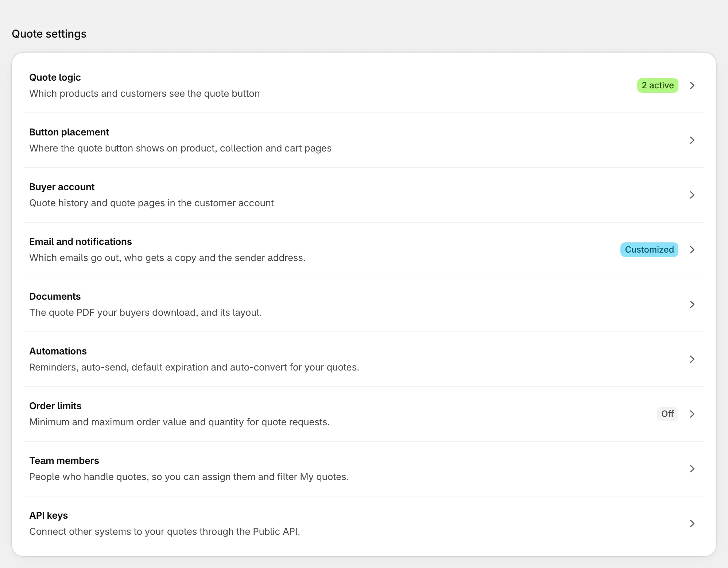
Task: Open the Order limits title
Action: (55, 406)
